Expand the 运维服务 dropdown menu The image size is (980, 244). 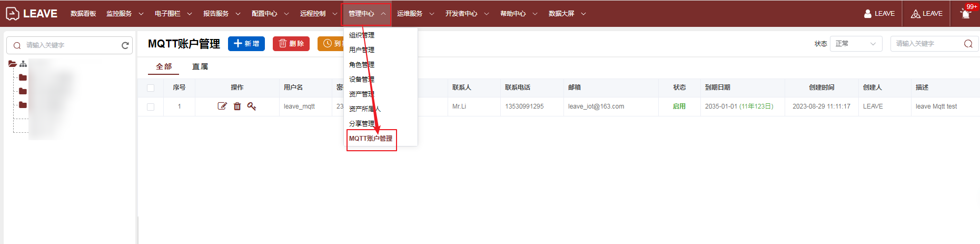pos(415,14)
